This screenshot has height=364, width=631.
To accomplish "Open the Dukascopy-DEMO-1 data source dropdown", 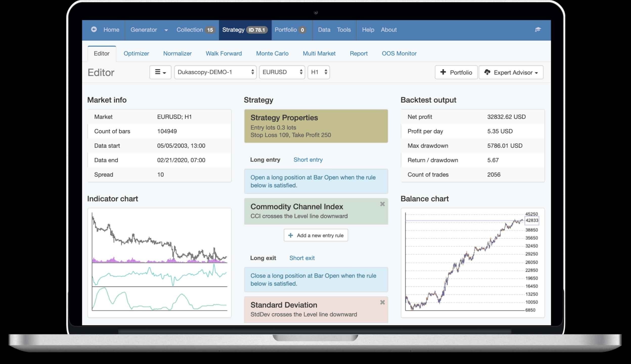I will pyautogui.click(x=215, y=72).
